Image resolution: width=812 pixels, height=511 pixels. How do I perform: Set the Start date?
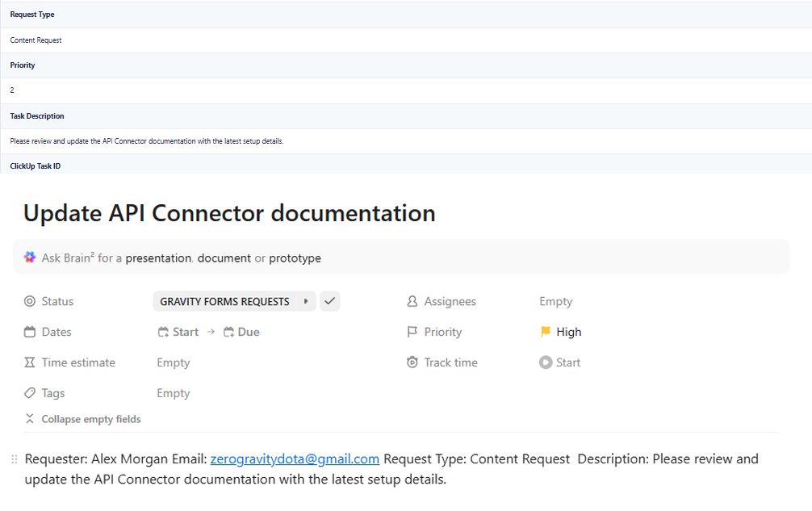178,332
